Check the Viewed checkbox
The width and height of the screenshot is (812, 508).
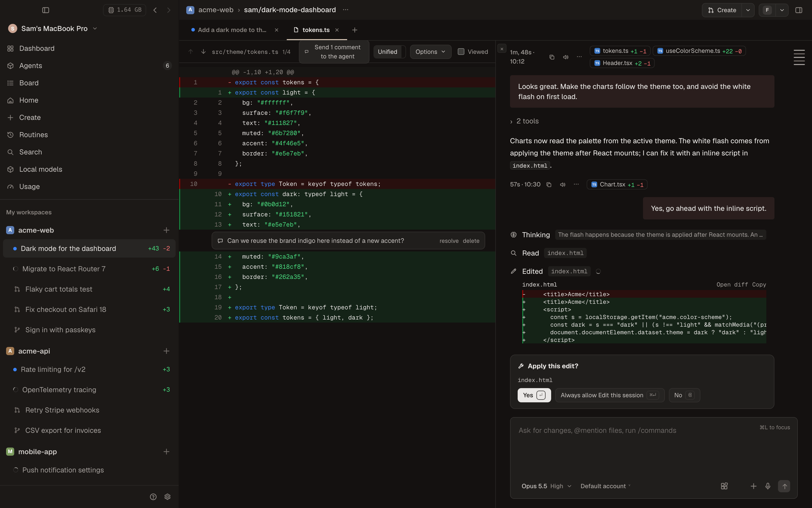click(x=461, y=52)
